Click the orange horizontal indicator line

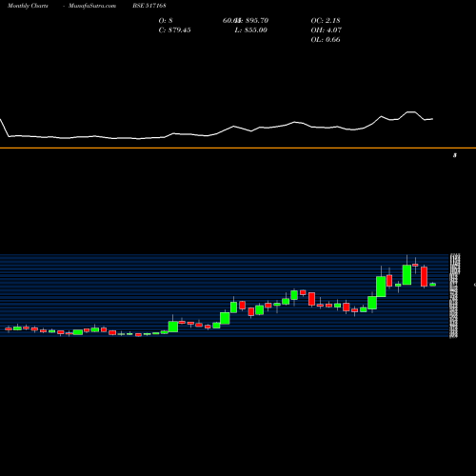238,148
